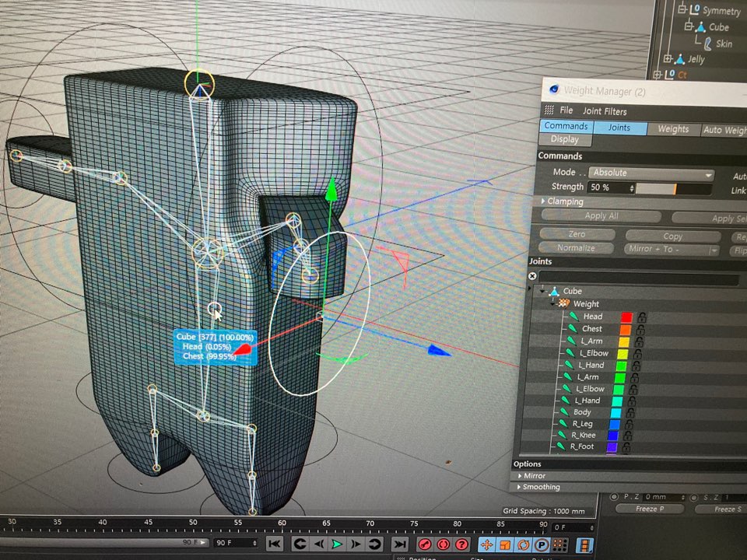The image size is (747, 560).
Task: Go to previous keyframe
Action: coord(299,544)
